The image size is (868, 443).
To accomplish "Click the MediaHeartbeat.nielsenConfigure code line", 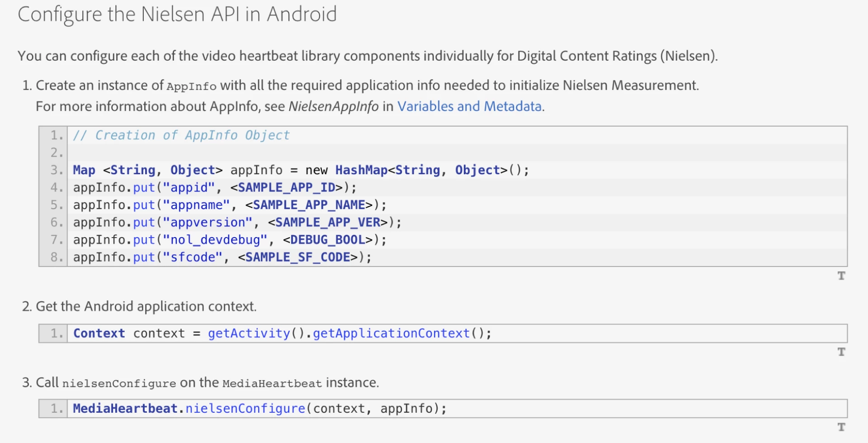I will (259, 409).
